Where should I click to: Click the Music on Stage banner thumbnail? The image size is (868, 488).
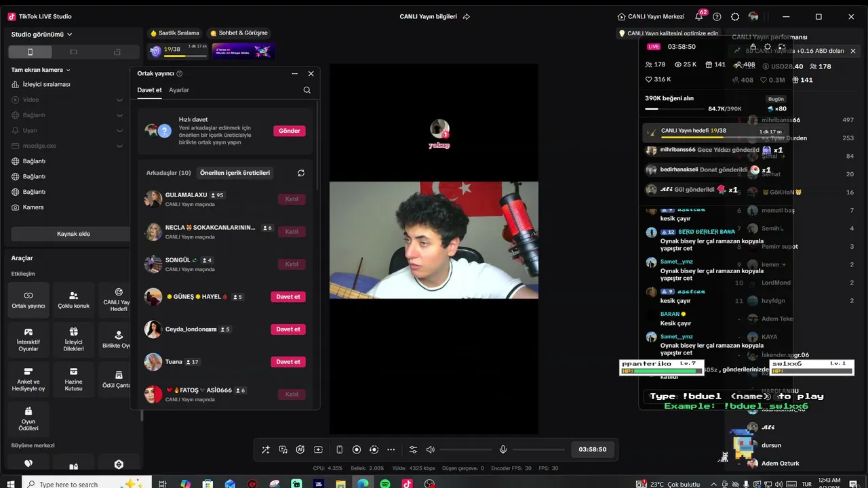[243, 51]
